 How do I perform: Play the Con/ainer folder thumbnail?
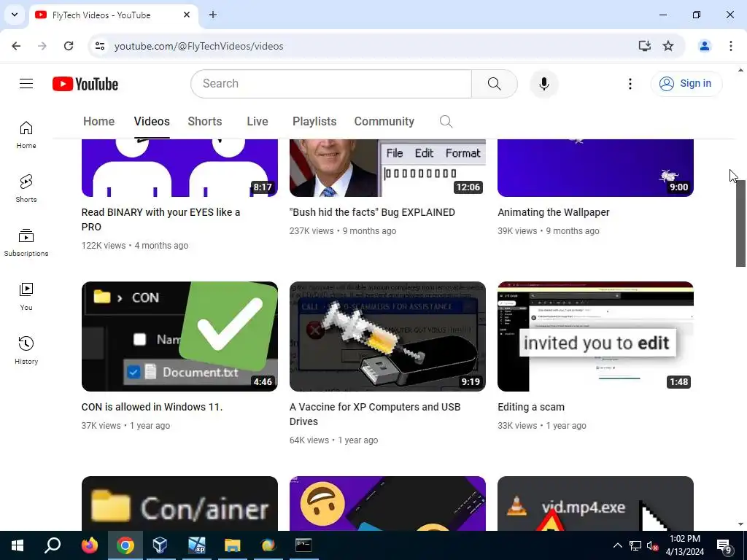click(179, 504)
